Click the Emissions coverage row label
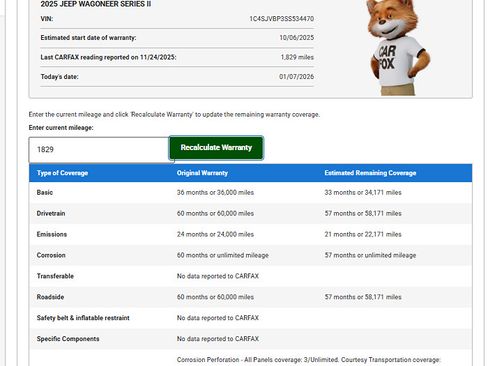 (52, 234)
